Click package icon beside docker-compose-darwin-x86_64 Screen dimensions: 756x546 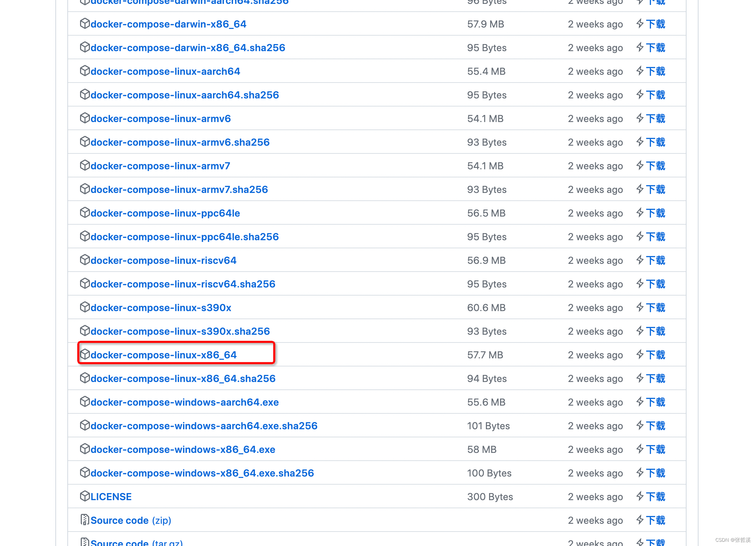click(85, 23)
